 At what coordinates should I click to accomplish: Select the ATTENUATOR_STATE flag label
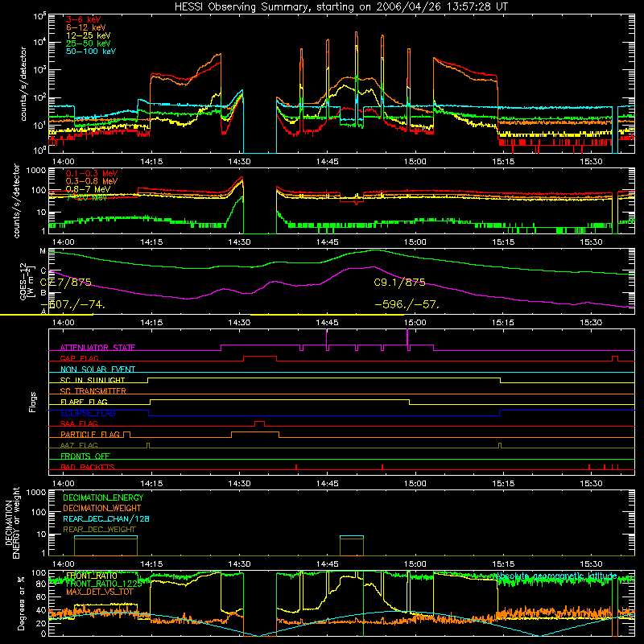[x=97, y=348]
